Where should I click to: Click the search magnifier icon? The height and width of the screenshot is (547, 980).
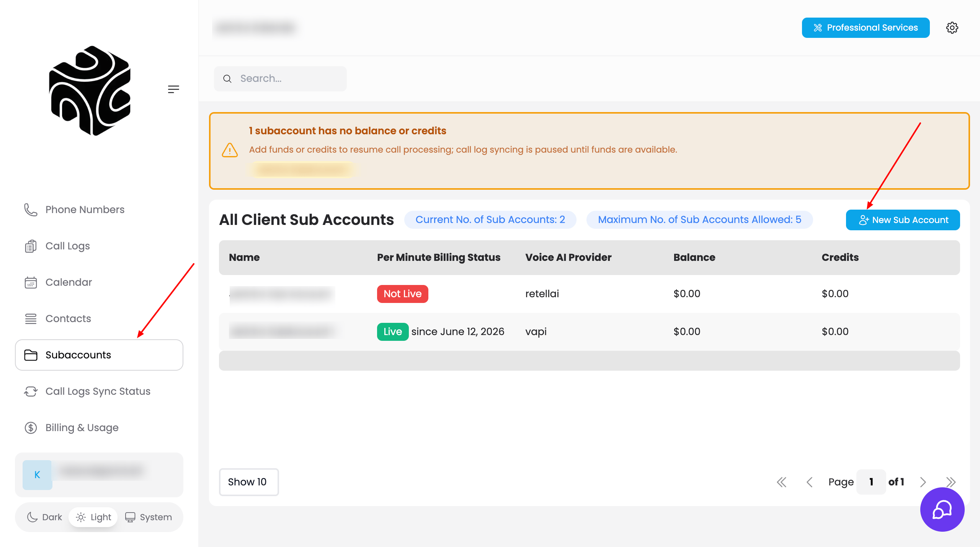[227, 79]
